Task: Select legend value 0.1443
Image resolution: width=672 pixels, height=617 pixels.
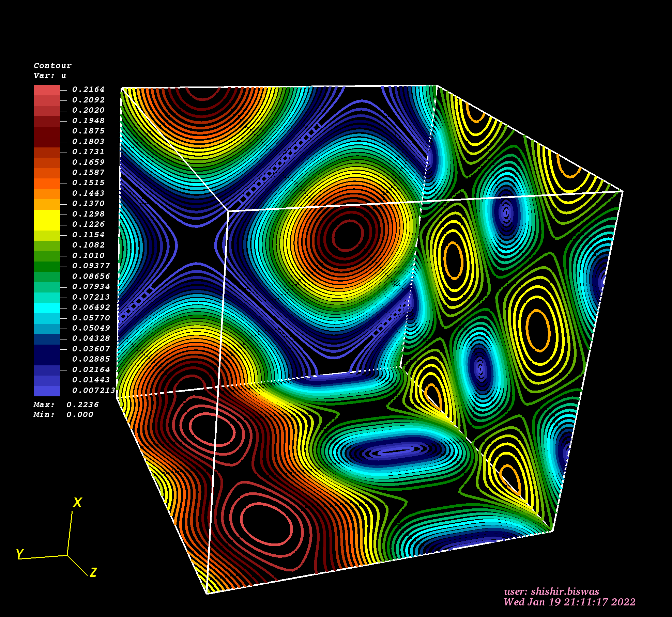Action: pyautogui.click(x=88, y=193)
